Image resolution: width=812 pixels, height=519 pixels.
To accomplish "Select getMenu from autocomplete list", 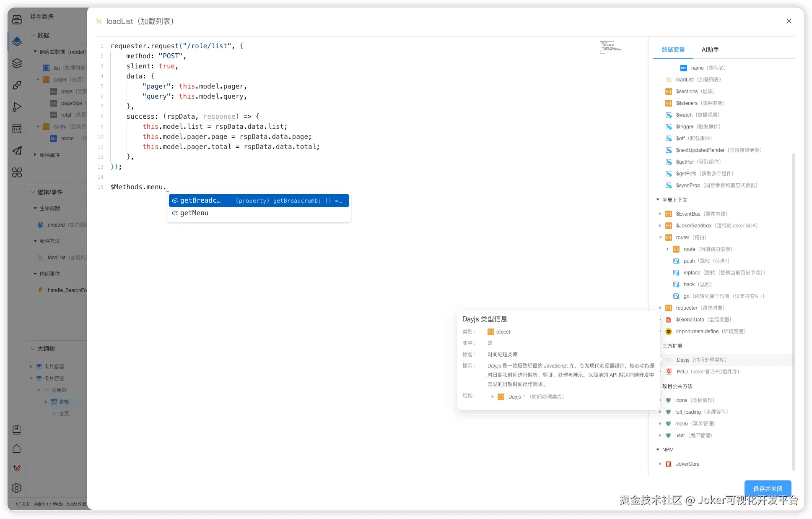I will pos(194,213).
